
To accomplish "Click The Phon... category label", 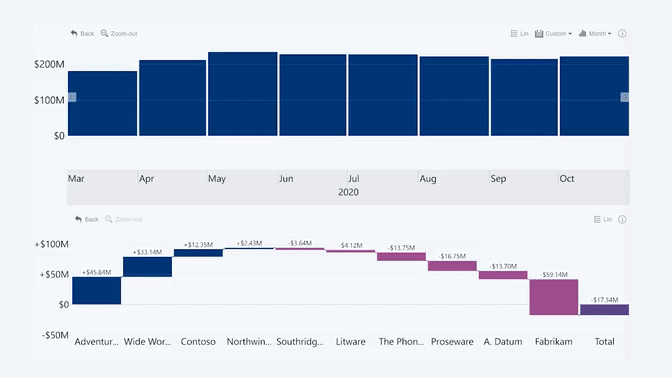I will [x=401, y=342].
